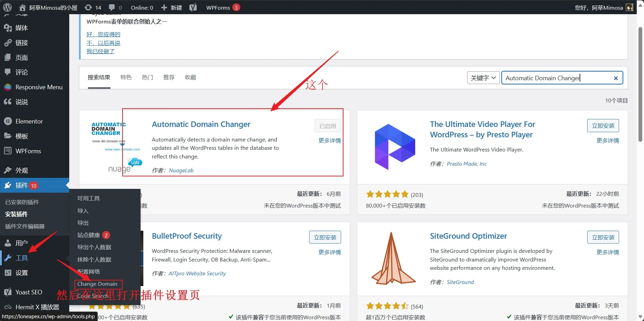Click the WordPress logo in admin bar

pos(7,7)
